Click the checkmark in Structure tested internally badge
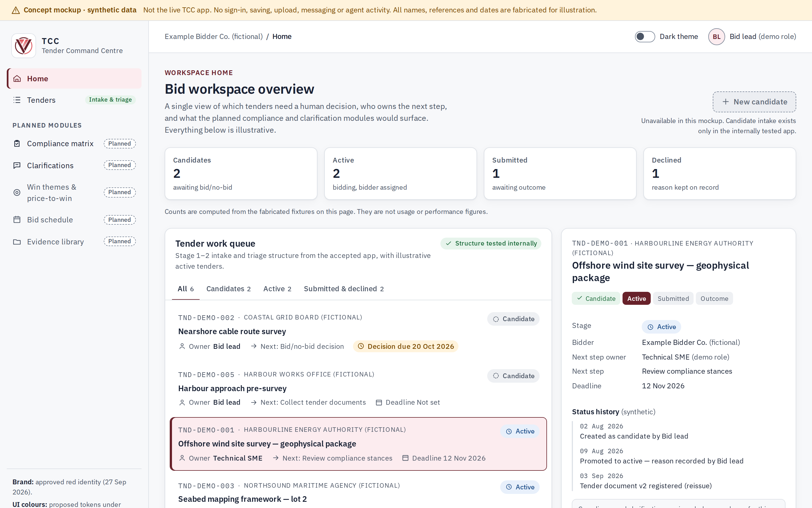This screenshot has height=508, width=812. click(449, 244)
